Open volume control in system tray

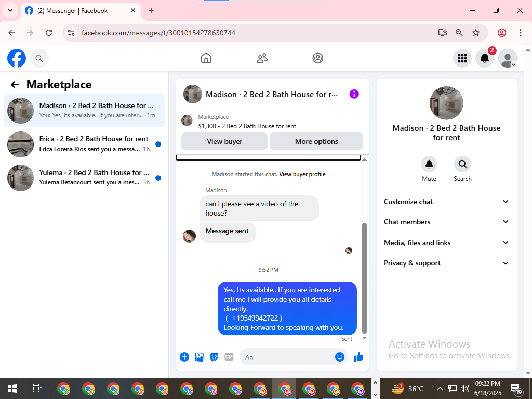pos(465,389)
